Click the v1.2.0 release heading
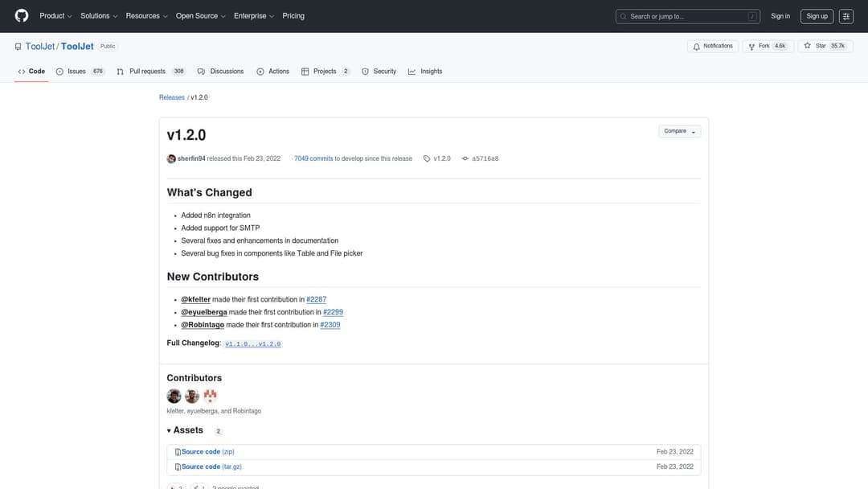 [186, 135]
